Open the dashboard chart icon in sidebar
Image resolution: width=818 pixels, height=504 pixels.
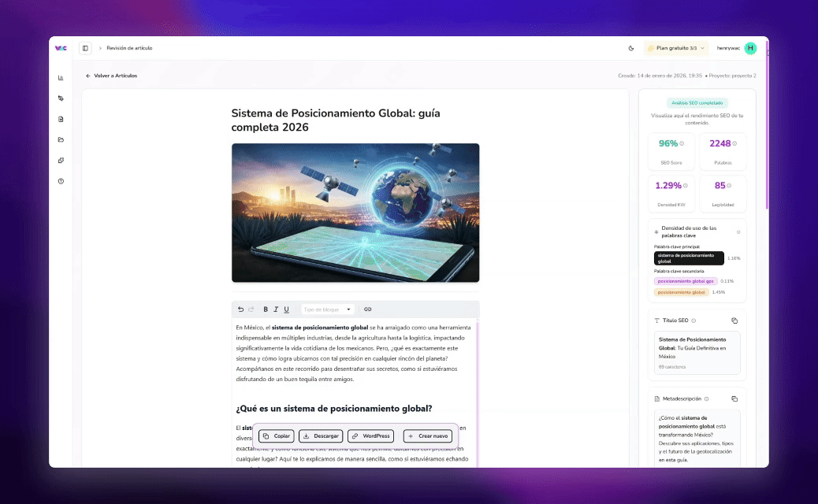(x=61, y=78)
